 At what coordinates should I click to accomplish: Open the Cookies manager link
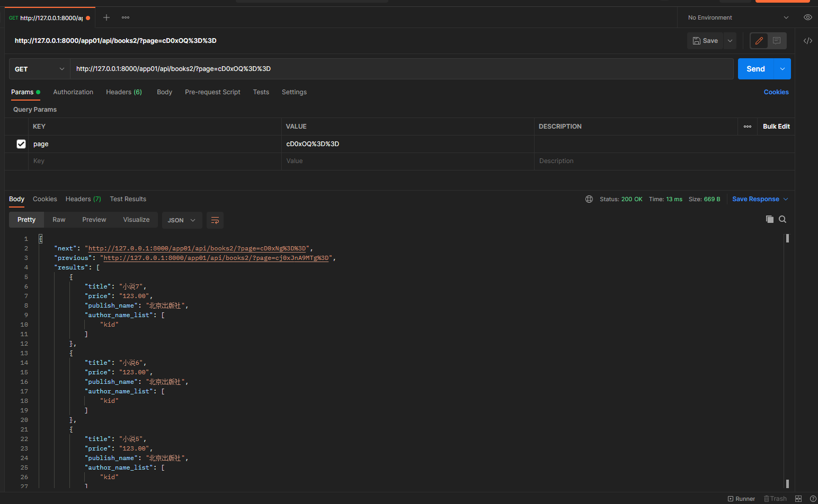click(776, 92)
